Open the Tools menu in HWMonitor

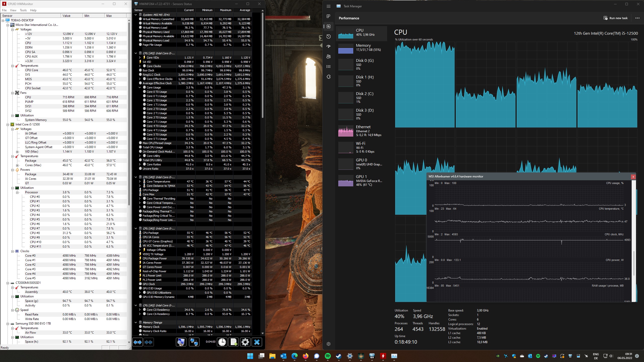pyautogui.click(x=23, y=10)
